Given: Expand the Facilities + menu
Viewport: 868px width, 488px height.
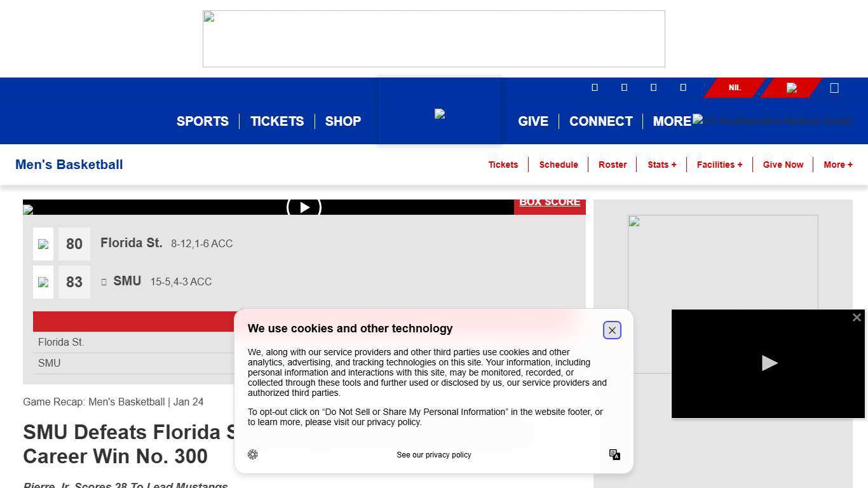Looking at the screenshot, I should [719, 165].
